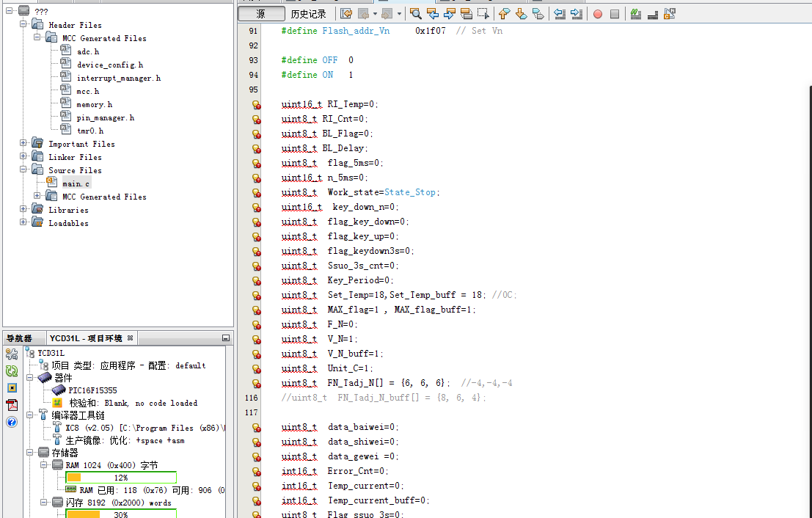Screen dimensions: 812x518
Task: Click the blue help icon in dashboard sidebar
Action: pos(12,422)
